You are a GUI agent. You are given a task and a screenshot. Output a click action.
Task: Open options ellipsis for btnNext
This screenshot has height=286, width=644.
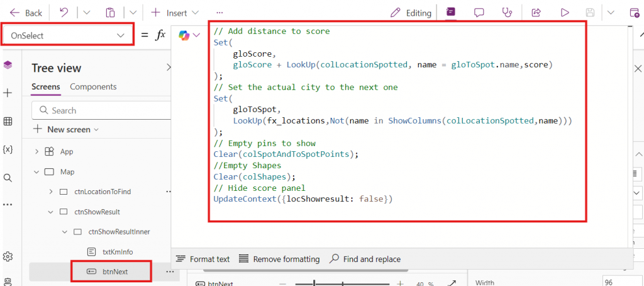pyautogui.click(x=169, y=272)
